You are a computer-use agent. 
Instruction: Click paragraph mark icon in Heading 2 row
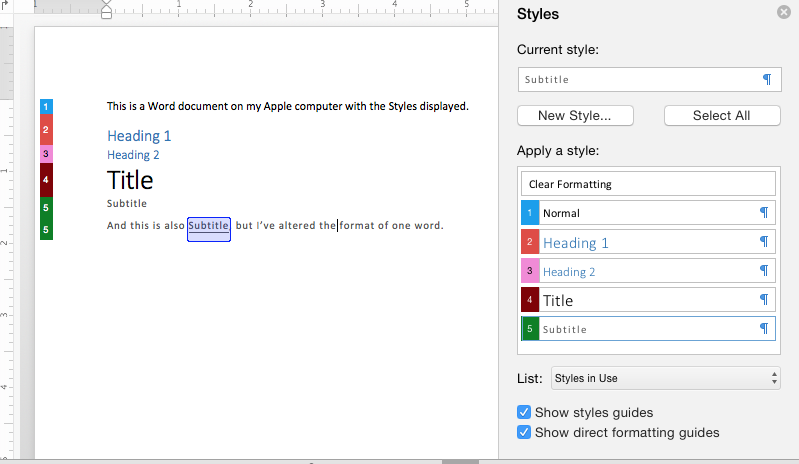point(764,270)
